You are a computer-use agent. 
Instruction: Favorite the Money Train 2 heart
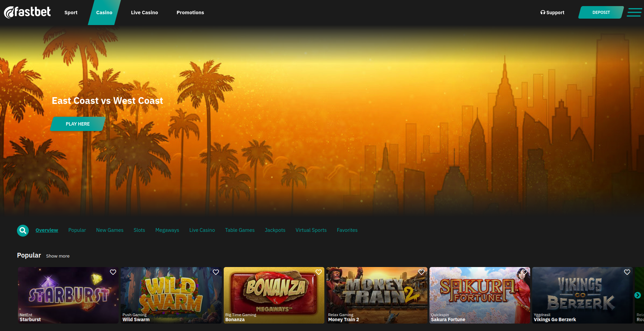coord(421,272)
